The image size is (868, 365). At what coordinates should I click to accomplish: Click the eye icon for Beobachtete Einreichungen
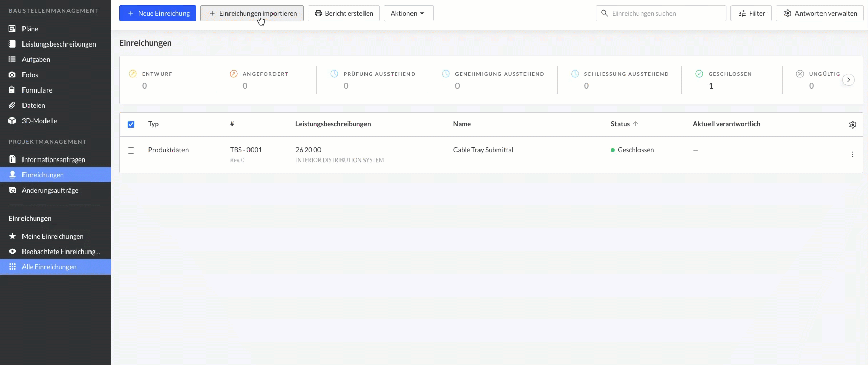[x=12, y=252]
